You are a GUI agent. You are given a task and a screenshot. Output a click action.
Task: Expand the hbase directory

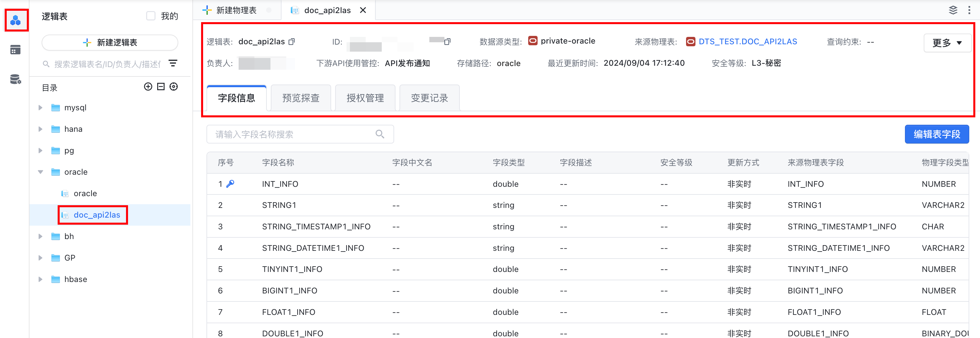(x=40, y=279)
